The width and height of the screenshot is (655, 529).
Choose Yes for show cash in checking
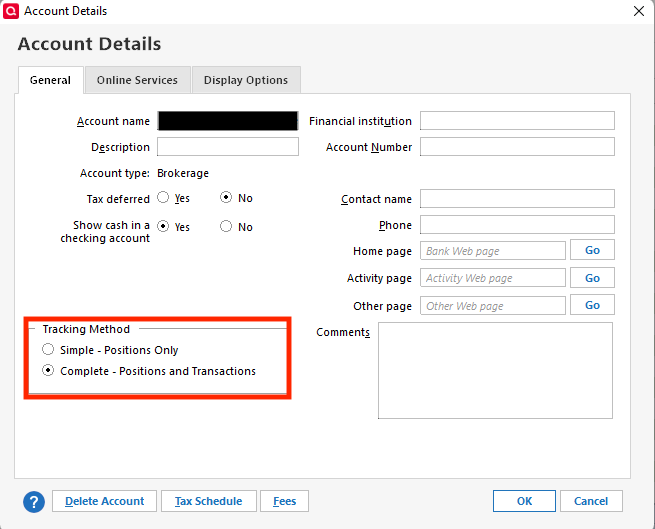[x=163, y=227]
